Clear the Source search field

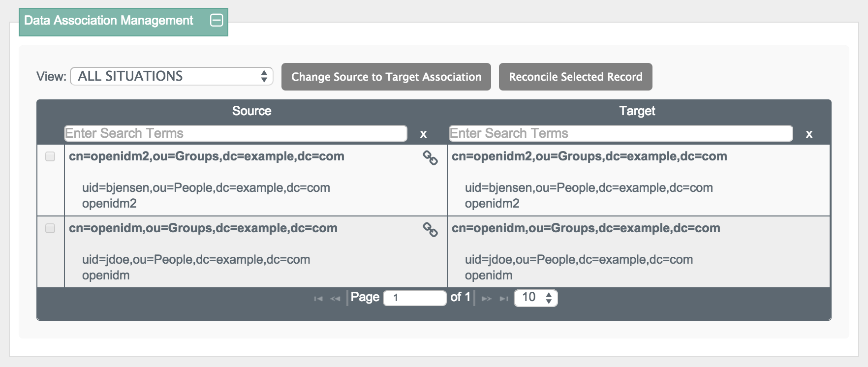pyautogui.click(x=423, y=134)
